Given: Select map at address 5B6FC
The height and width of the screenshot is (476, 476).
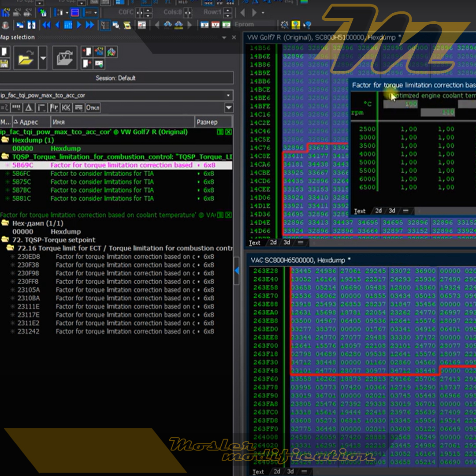Looking at the screenshot, I should pyautogui.click(x=116, y=174).
